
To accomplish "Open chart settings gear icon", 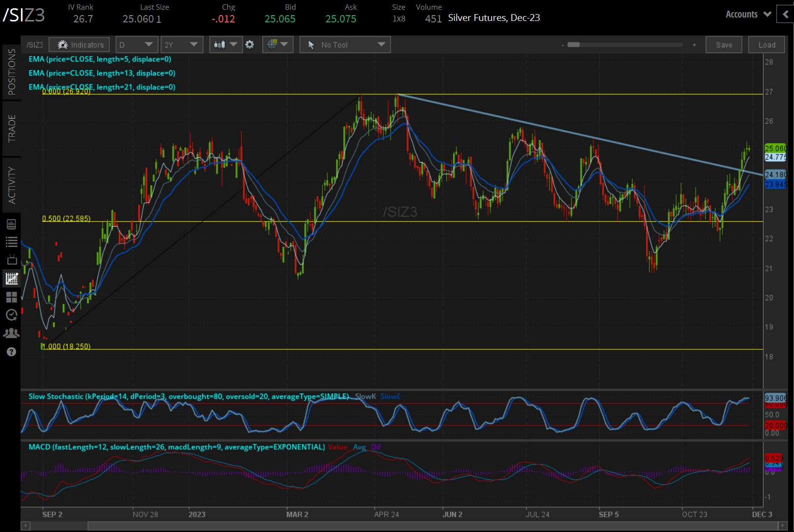I will point(250,45).
